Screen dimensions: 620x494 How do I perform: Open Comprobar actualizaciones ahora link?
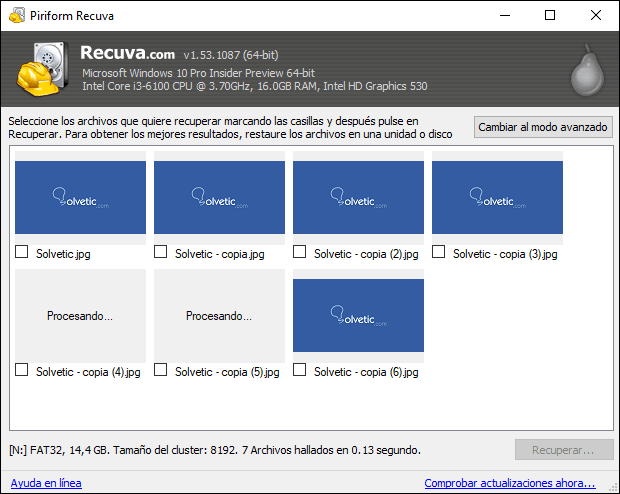(510, 483)
